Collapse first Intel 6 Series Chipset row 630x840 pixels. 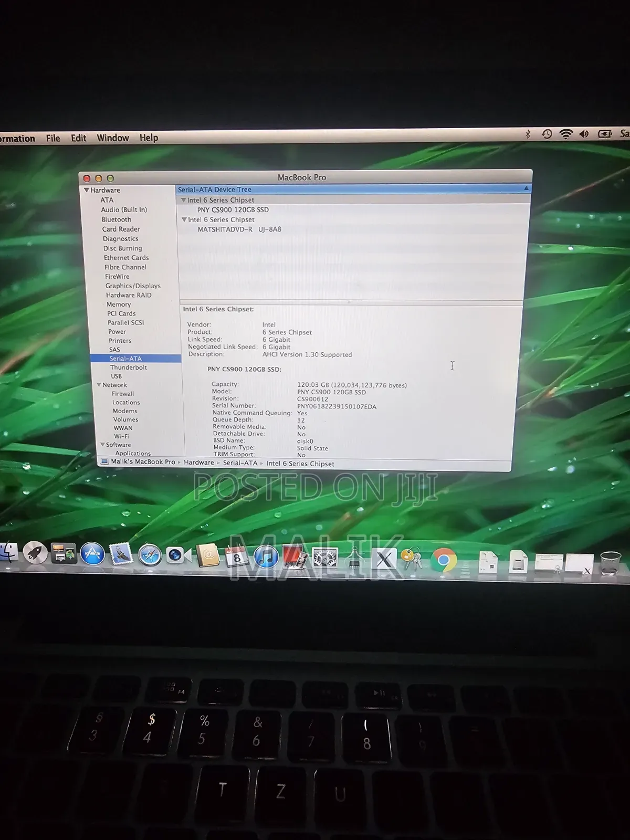183,200
